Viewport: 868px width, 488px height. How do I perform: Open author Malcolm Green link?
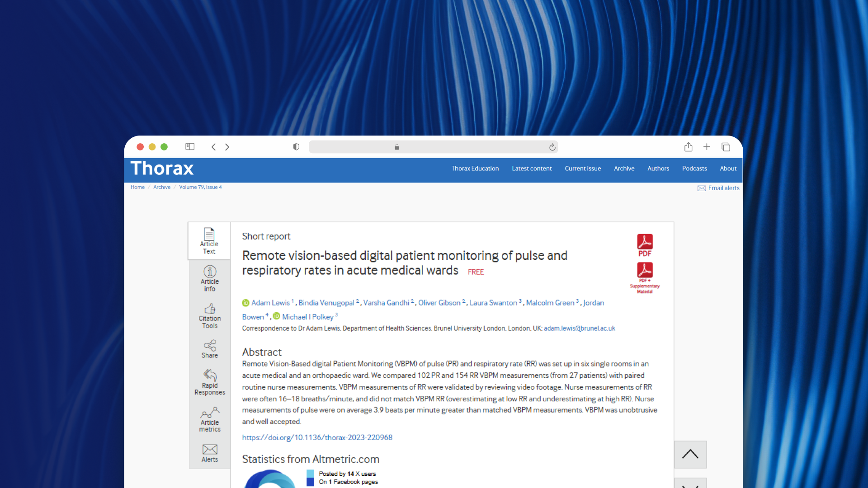tap(550, 303)
